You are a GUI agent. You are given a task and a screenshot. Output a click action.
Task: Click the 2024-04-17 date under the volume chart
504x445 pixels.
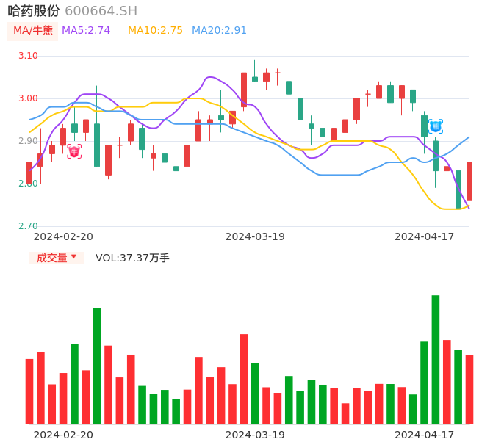425,435
